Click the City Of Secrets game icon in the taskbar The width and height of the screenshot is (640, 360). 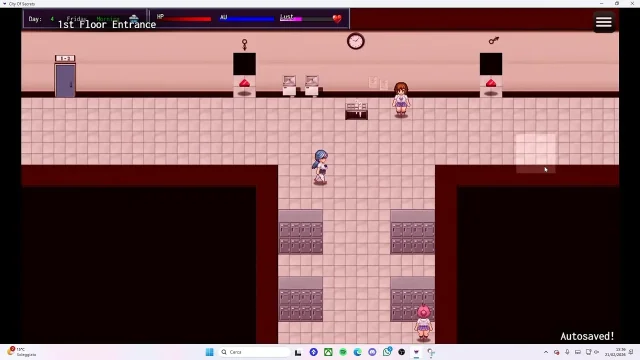pyautogui.click(x=416, y=352)
